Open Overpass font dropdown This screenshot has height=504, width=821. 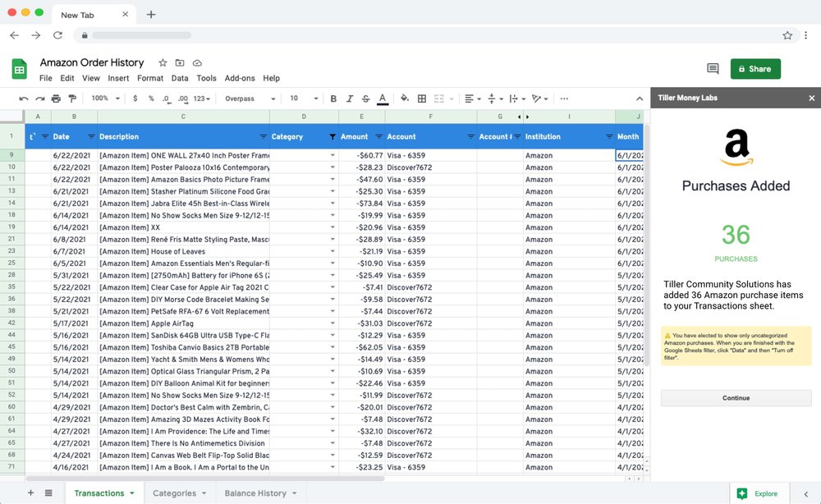(250, 99)
